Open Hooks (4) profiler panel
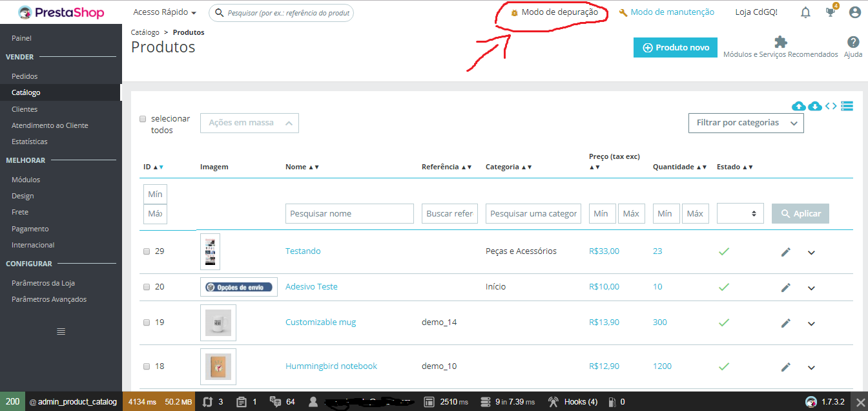The image size is (868, 411). pos(573,401)
